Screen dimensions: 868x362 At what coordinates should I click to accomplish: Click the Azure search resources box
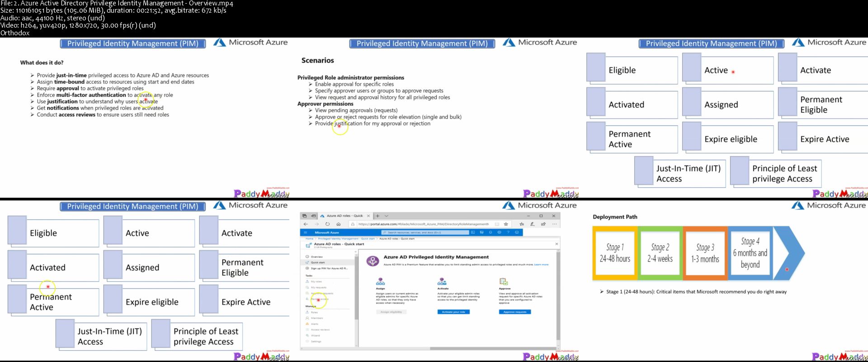425,233
